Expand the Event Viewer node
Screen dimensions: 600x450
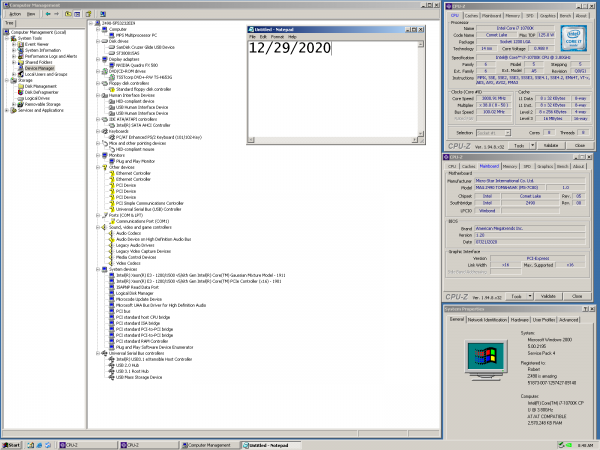15,44
